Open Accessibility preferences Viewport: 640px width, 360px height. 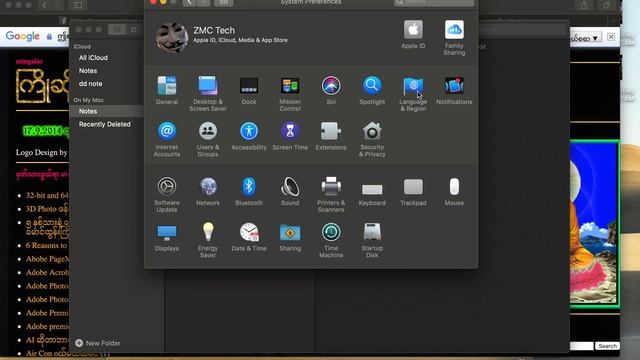click(249, 136)
